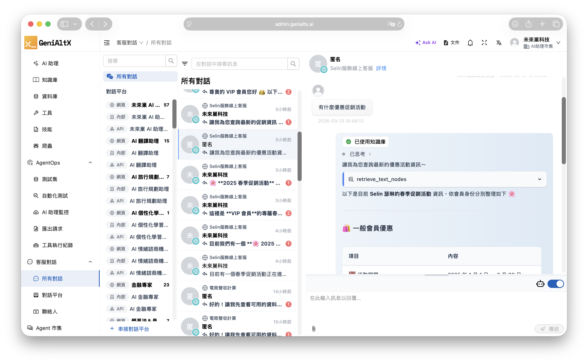Open the conversation filter icon
Viewport: 588px width, 364px height.
click(185, 64)
